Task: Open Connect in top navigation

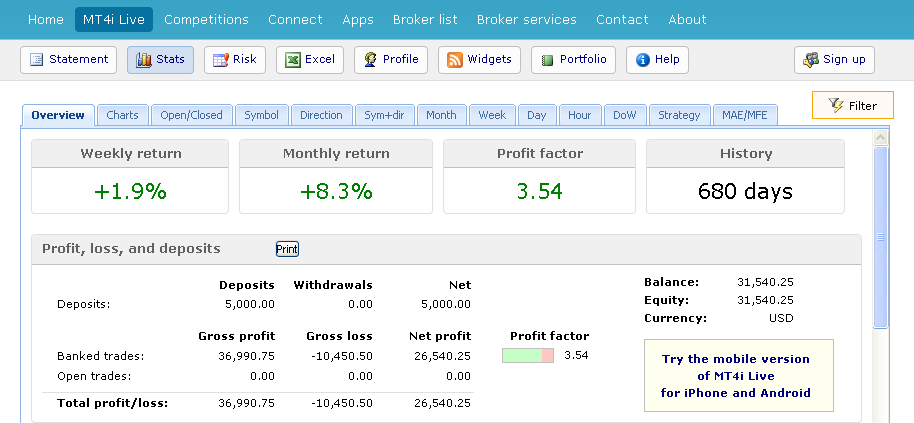Action: [x=295, y=20]
